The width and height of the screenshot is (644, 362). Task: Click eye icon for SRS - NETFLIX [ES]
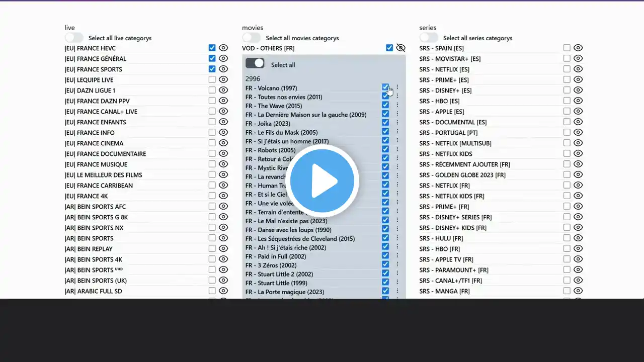578,69
